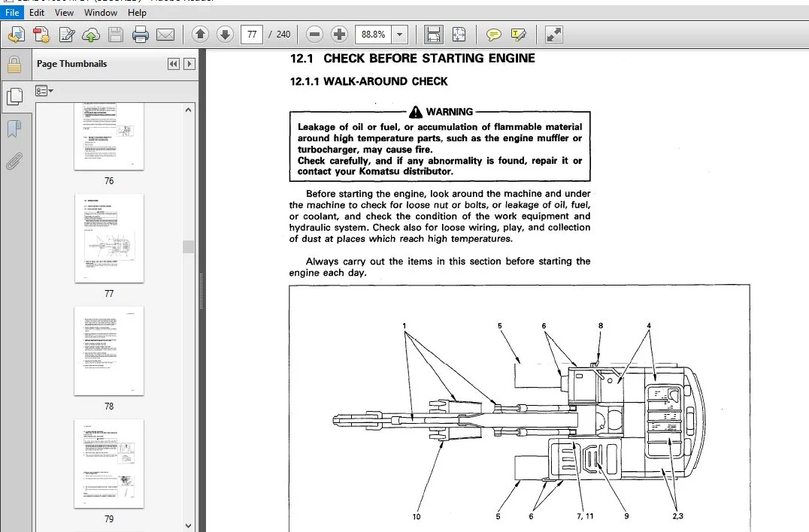
Task: Click the Save (floppy disk) icon
Action: [116, 35]
